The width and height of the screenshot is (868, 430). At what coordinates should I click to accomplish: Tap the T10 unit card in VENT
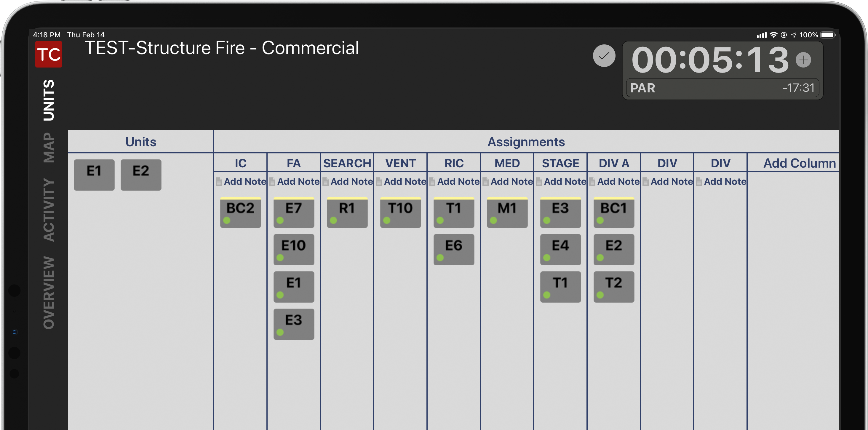coord(400,212)
